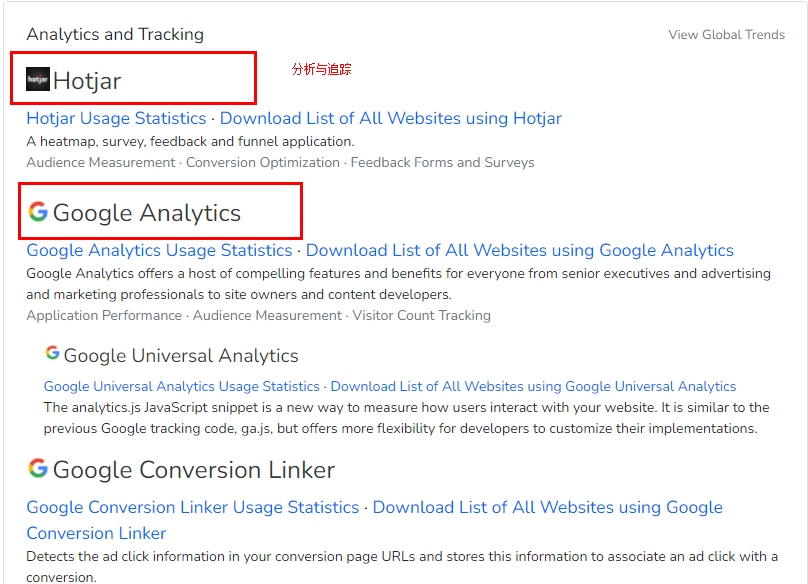Download list of websites using Google Conversion Linker
The height and width of the screenshot is (584, 808).
(x=547, y=507)
